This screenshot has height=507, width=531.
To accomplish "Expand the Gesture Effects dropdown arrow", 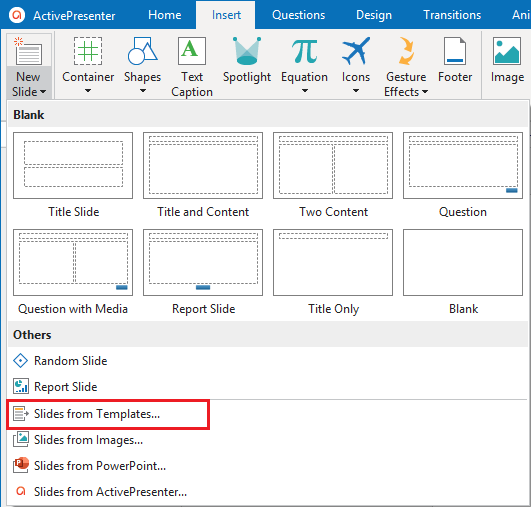I will [x=425, y=92].
